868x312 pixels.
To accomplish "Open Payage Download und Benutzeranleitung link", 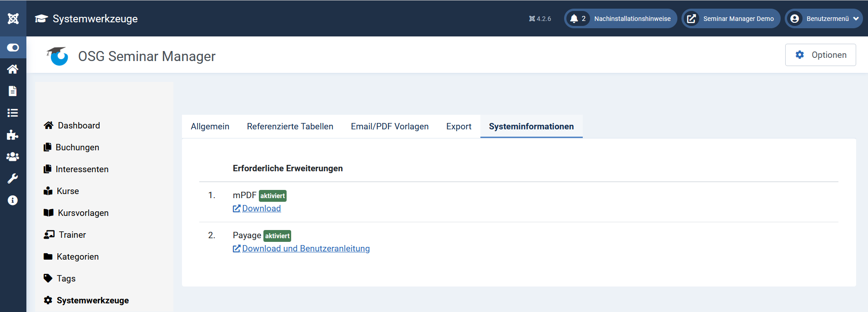I will coord(306,249).
